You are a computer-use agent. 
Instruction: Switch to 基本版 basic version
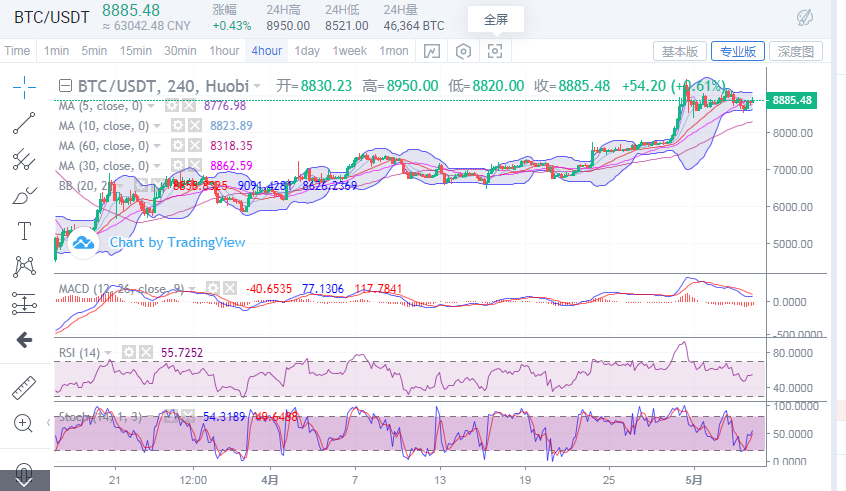coord(680,51)
